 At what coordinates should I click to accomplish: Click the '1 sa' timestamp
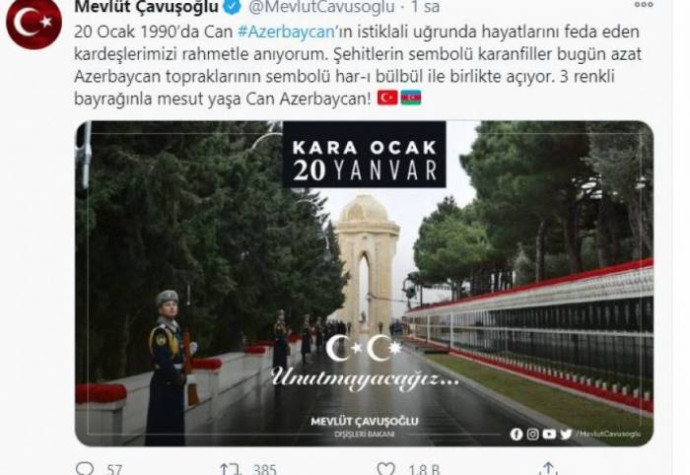[x=425, y=7]
